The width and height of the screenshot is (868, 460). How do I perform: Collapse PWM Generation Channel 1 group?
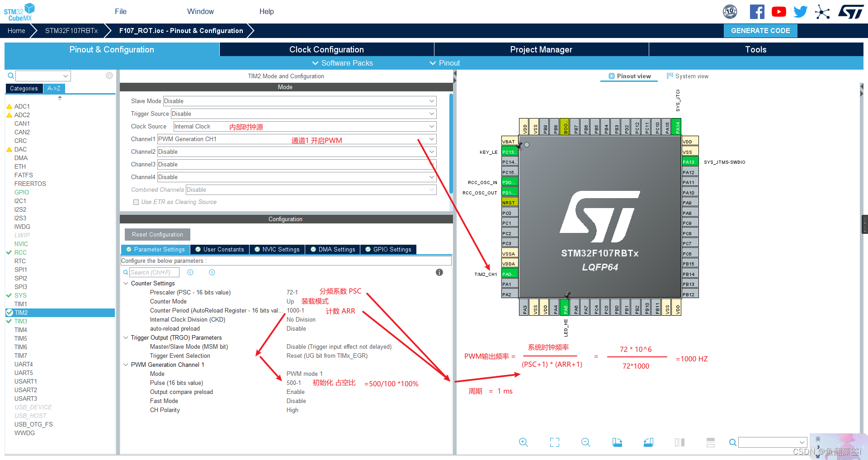(x=126, y=365)
